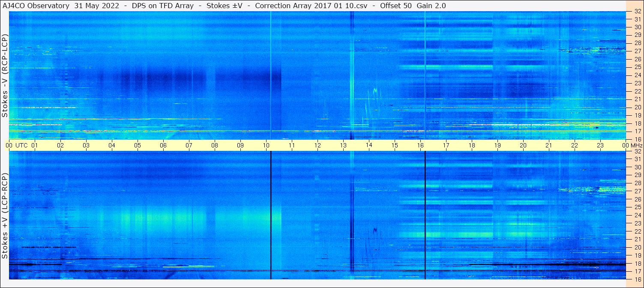Viewport: 644px width, 288px height.
Task: Click hour "03" on the UTC time axis
Action: click(86, 145)
